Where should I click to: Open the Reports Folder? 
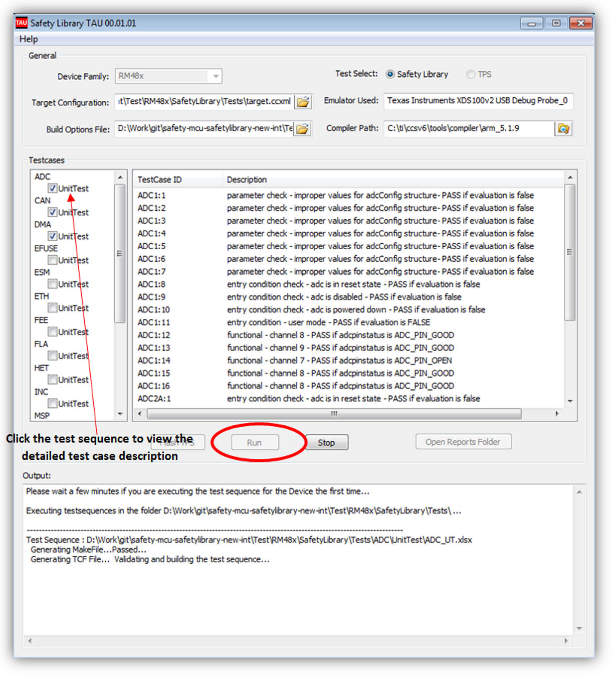(x=463, y=441)
